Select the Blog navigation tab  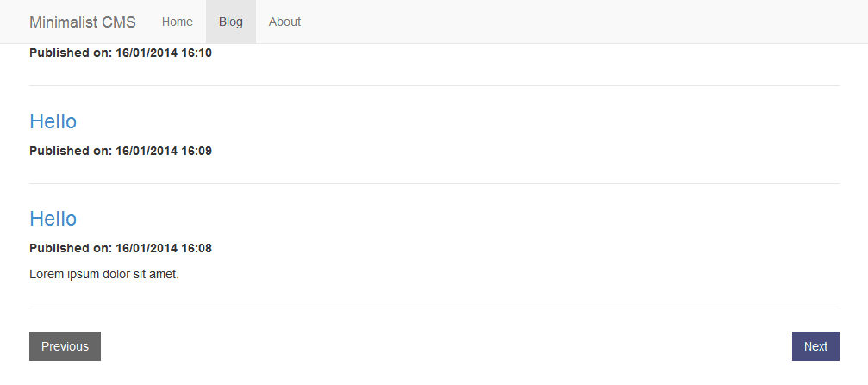[231, 22]
